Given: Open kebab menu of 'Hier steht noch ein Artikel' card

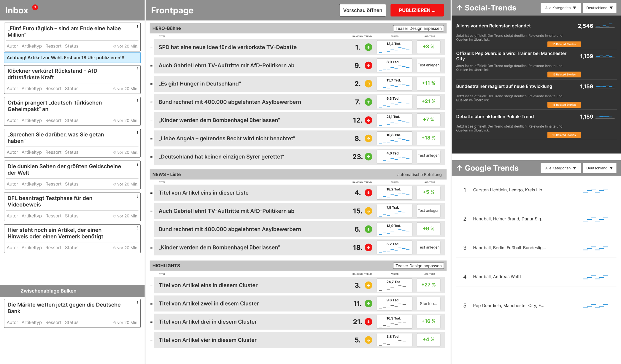Looking at the screenshot, I should (137, 228).
